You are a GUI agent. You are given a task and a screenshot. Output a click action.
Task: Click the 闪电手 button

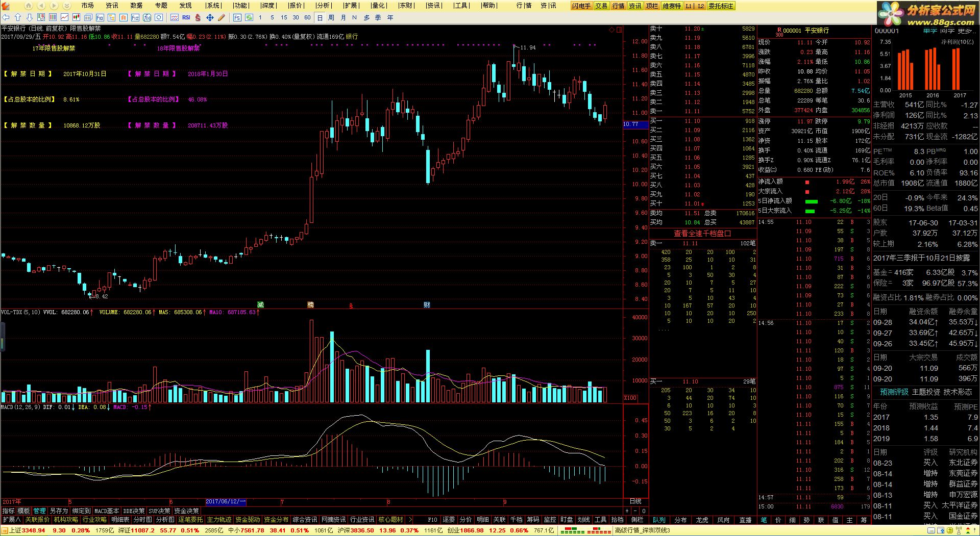coord(581,6)
